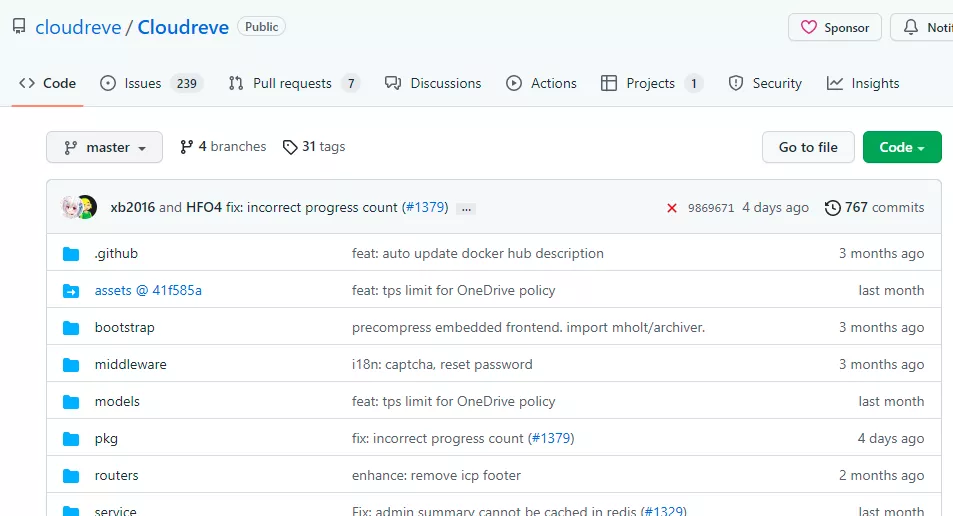Open the Pull requests tab

(293, 83)
